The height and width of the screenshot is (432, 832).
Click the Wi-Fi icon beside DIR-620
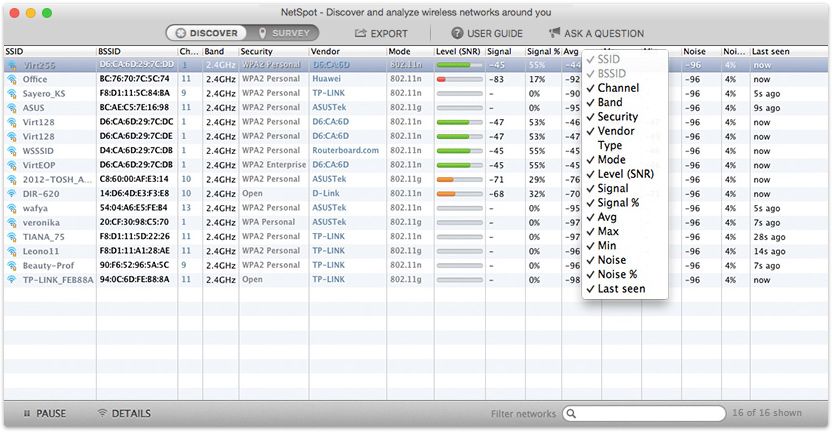12,194
